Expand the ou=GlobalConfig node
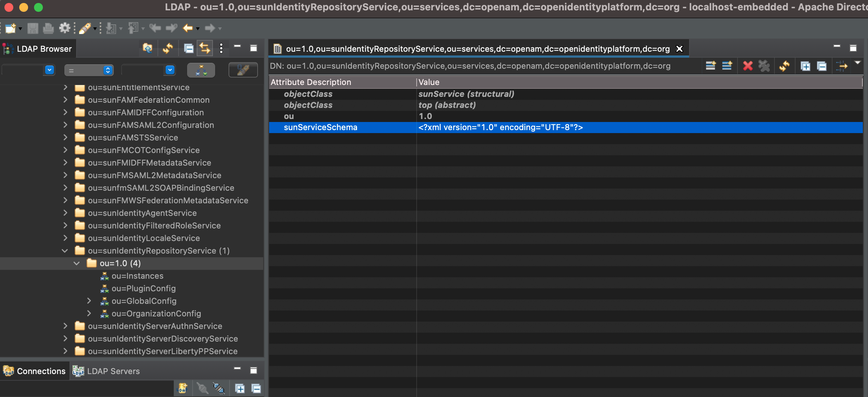The width and height of the screenshot is (868, 397). tap(89, 301)
